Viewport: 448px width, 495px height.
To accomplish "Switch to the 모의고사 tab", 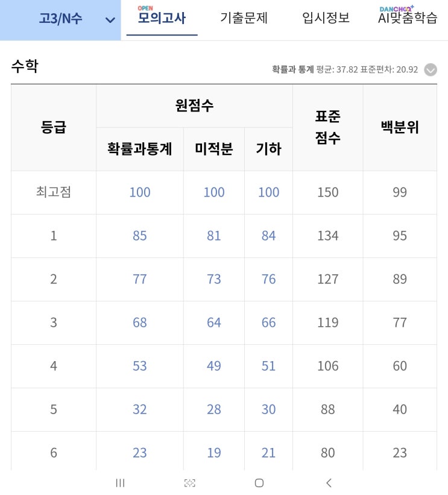I will 162,17.
